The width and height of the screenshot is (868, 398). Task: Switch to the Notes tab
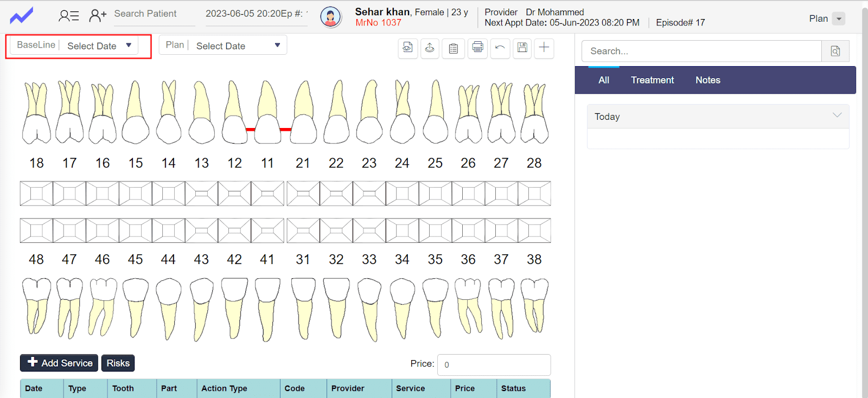[707, 80]
